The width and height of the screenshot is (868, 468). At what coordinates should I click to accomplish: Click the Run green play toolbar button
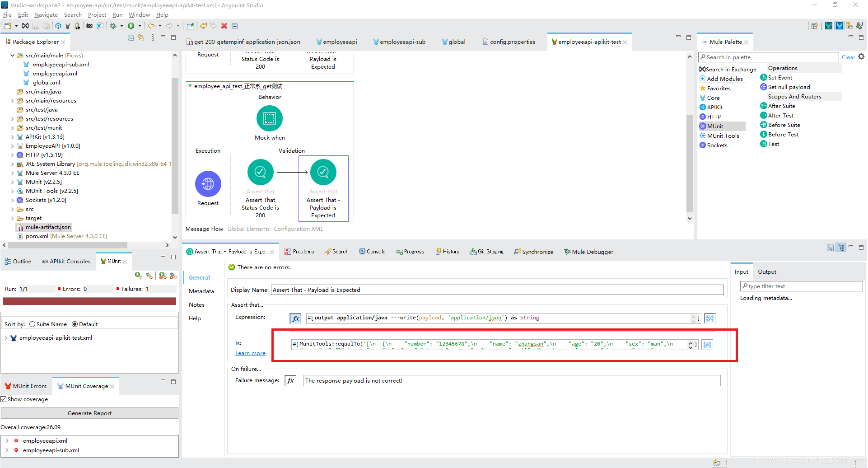pyautogui.click(x=131, y=26)
